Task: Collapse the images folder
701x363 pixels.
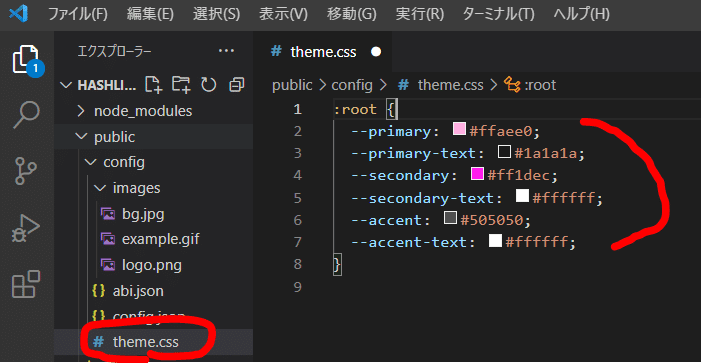Action: [x=136, y=188]
